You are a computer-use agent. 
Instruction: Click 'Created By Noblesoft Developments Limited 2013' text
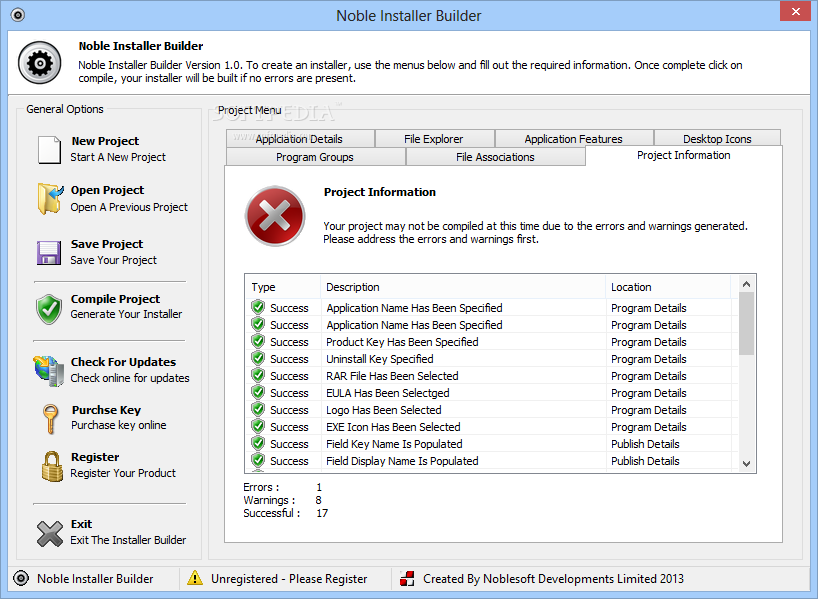click(x=554, y=579)
